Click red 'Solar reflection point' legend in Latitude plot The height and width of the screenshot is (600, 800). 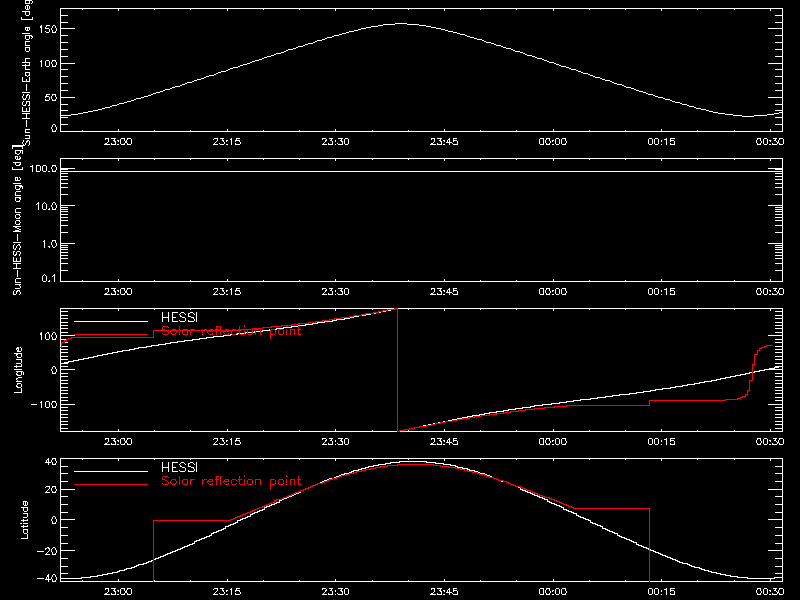pyautogui.click(x=231, y=481)
